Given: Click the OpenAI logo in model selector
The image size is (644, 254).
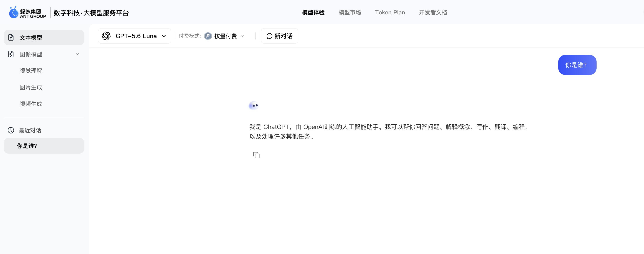Looking at the screenshot, I should 106,36.
